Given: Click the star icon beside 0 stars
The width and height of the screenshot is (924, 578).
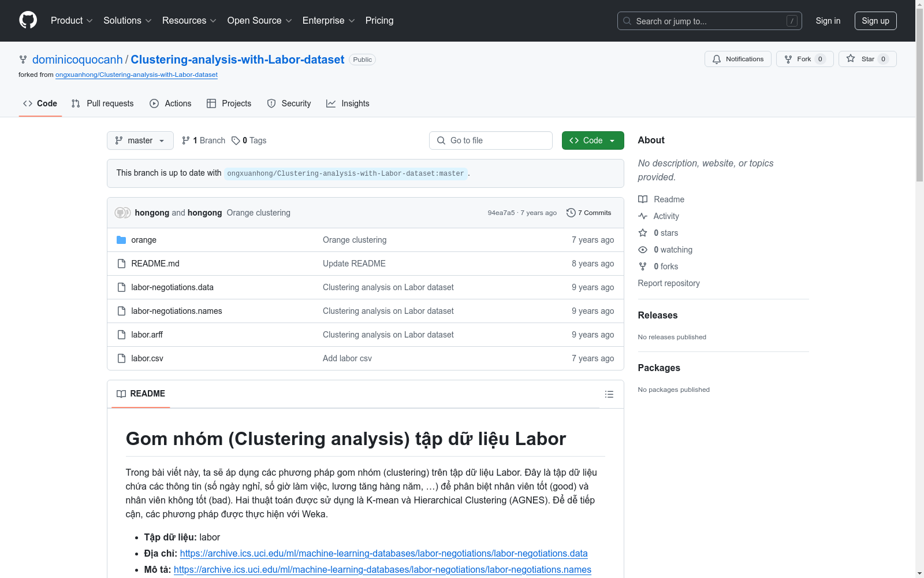Looking at the screenshot, I should click(x=643, y=233).
